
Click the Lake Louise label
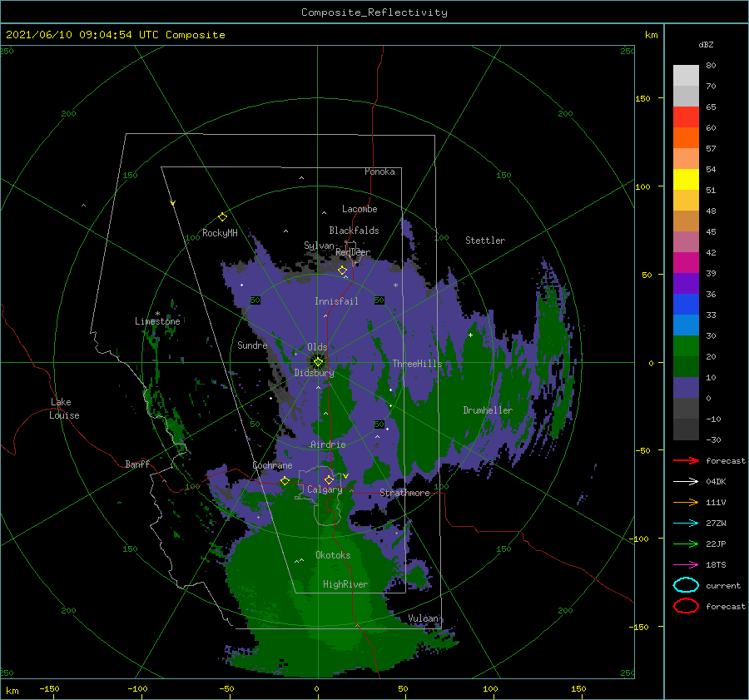(64, 409)
